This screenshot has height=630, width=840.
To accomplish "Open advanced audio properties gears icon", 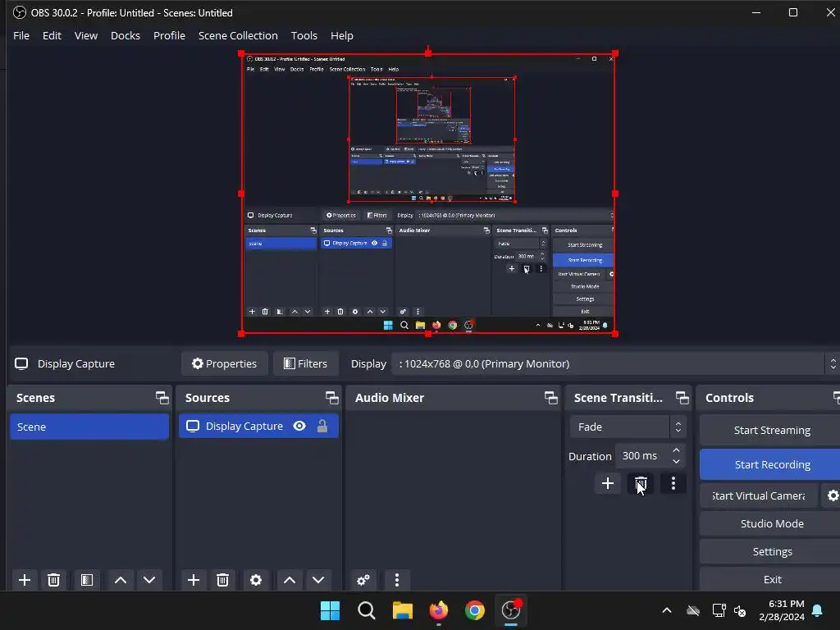I will click(363, 580).
